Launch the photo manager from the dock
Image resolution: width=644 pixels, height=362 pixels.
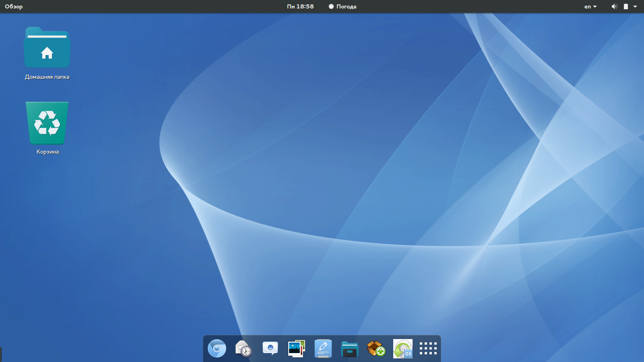pyautogui.click(x=297, y=348)
